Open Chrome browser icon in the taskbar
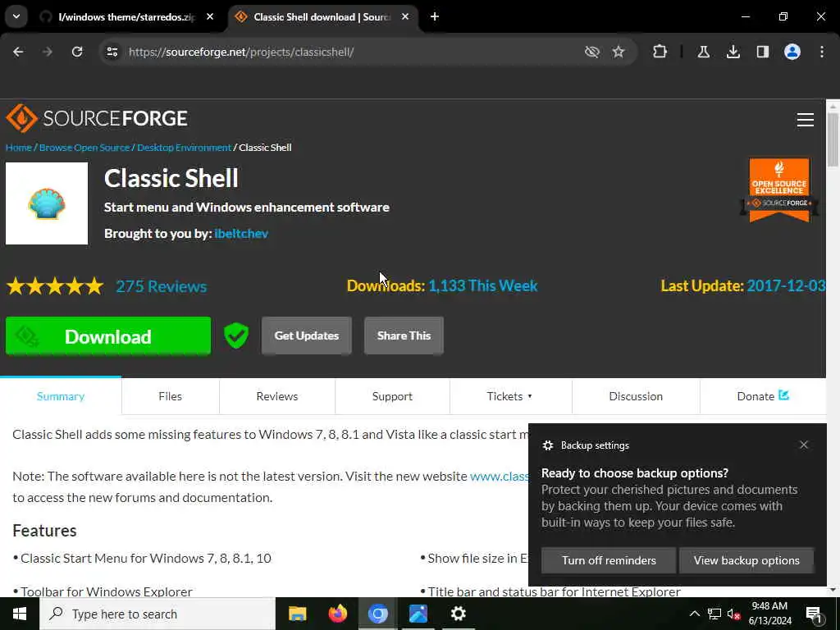840x630 pixels. 377,614
